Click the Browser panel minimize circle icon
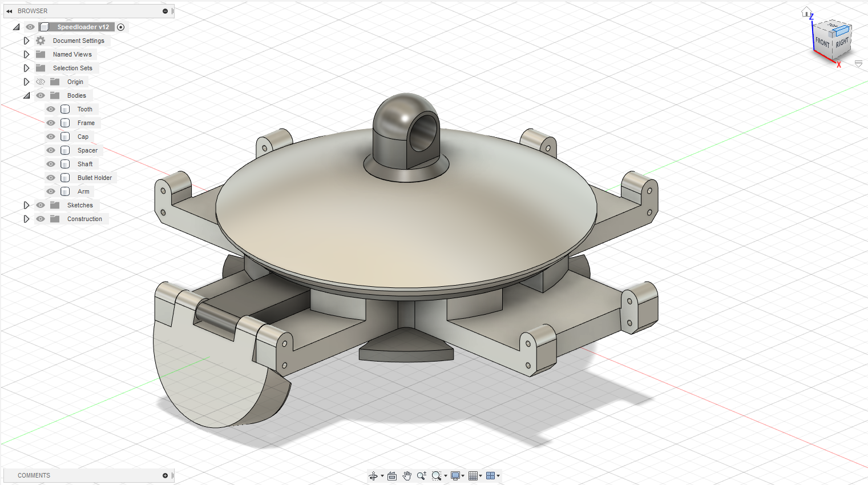Screen dimensions: 868x485 pos(165,11)
